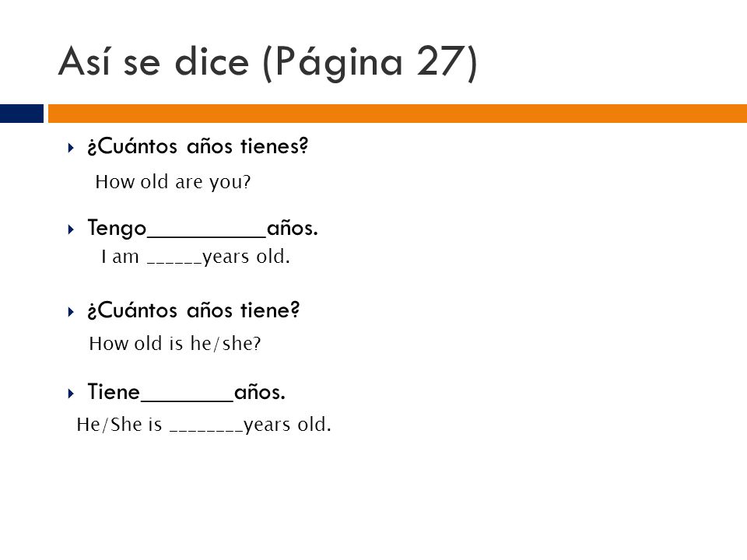The width and height of the screenshot is (747, 560).
Task: Click years old. in the last line
Action: pyautogui.click(x=287, y=425)
